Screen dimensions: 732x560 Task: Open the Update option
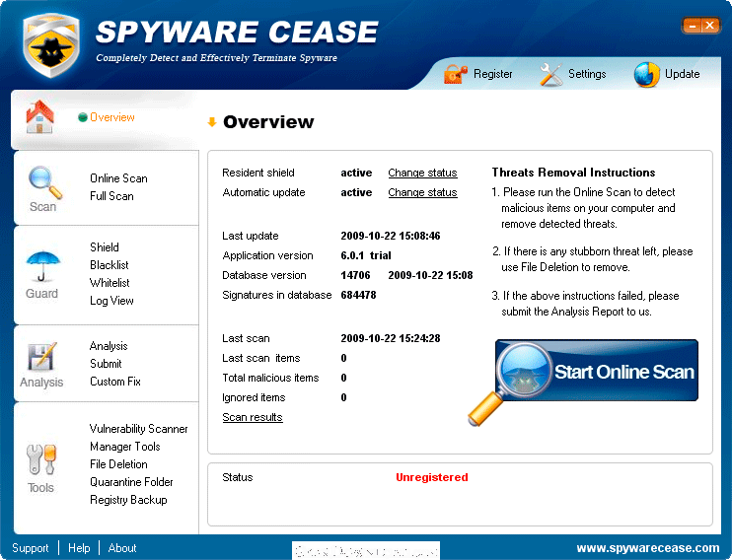point(682,74)
